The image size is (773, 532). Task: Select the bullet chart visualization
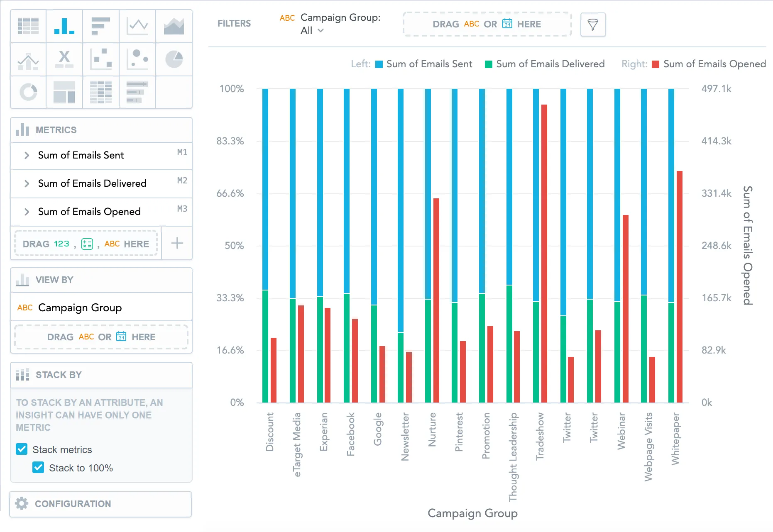(x=137, y=93)
